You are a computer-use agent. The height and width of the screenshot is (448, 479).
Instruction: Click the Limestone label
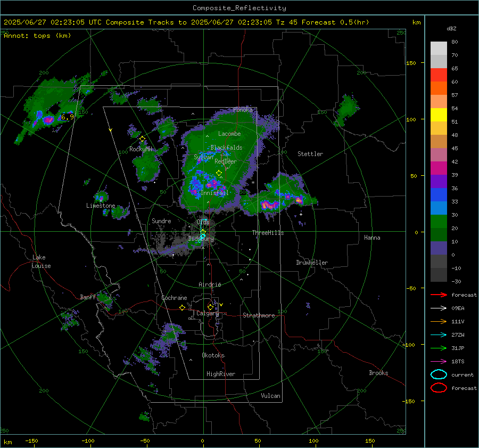coord(101,206)
